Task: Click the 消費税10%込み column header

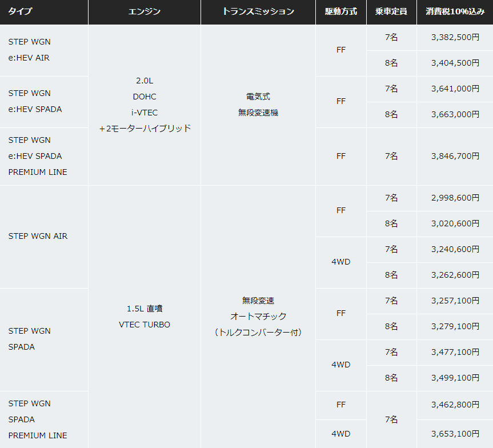Action: tap(455, 11)
